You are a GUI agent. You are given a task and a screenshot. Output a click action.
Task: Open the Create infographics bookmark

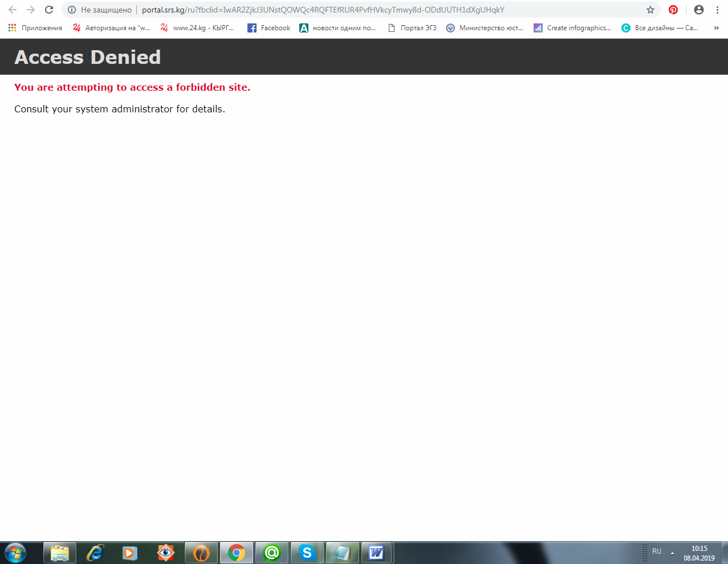572,28
